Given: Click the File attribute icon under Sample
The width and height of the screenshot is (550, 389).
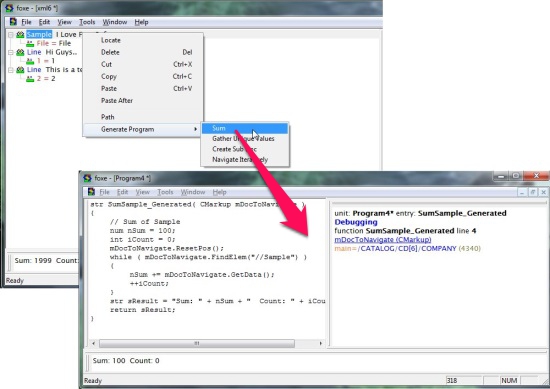Looking at the screenshot, I should [x=30, y=43].
